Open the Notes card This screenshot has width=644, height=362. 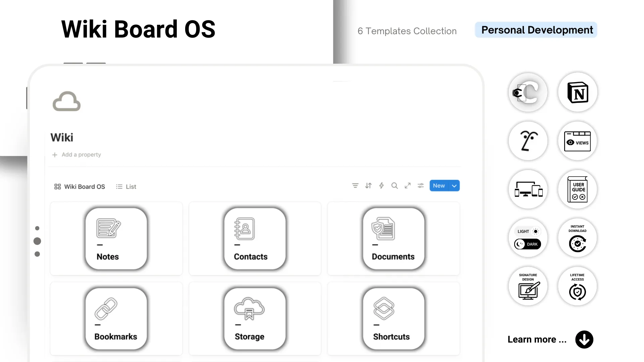tap(116, 239)
